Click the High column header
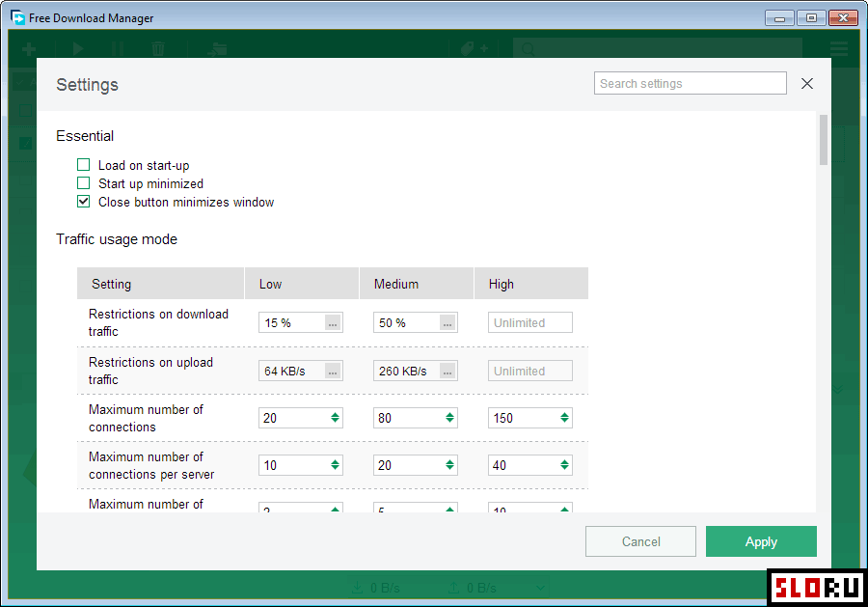Viewport: 868px width, 607px height. click(x=531, y=284)
